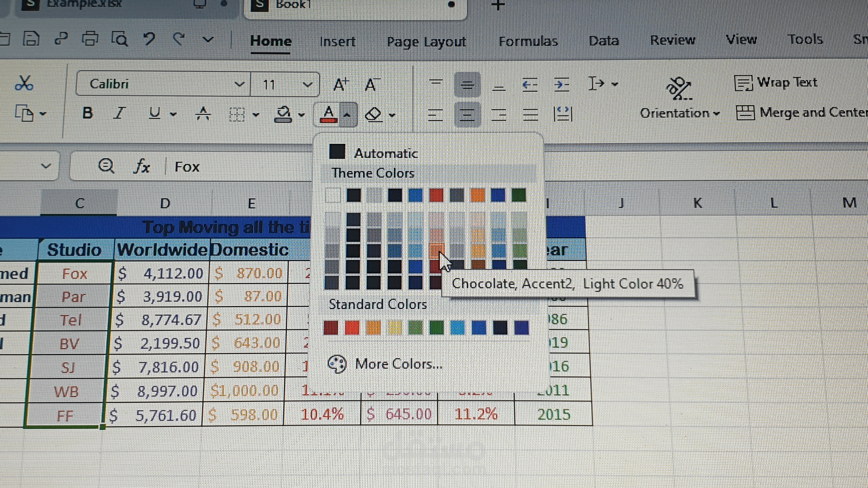Image resolution: width=868 pixels, height=488 pixels.
Task: Click the fx insert function icon
Action: click(142, 166)
